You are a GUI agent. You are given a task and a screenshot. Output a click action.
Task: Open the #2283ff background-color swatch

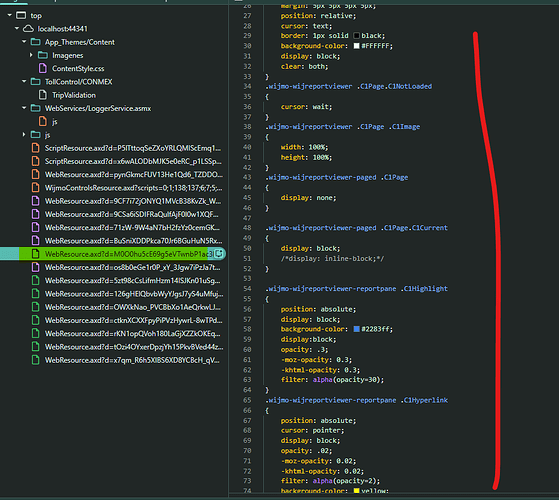click(357, 329)
